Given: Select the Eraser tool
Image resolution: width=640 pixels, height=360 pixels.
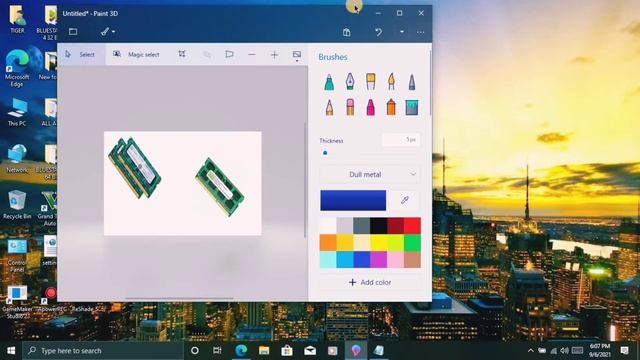Looking at the screenshot, I should coord(350,107).
